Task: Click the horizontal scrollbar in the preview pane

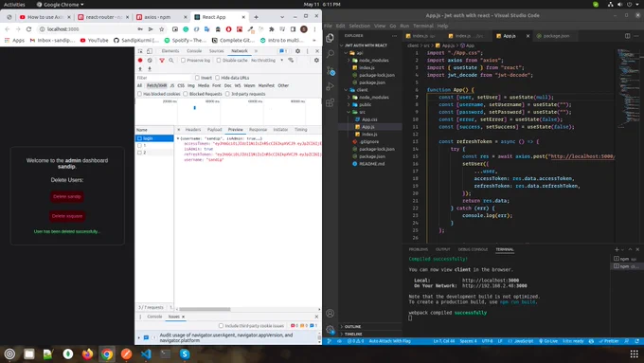Action: coord(205,309)
